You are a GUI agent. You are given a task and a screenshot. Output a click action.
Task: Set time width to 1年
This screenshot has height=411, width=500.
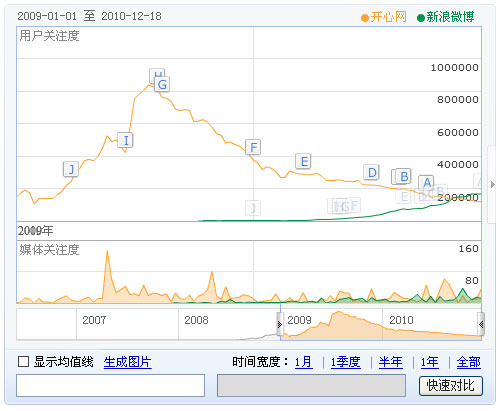point(430,362)
